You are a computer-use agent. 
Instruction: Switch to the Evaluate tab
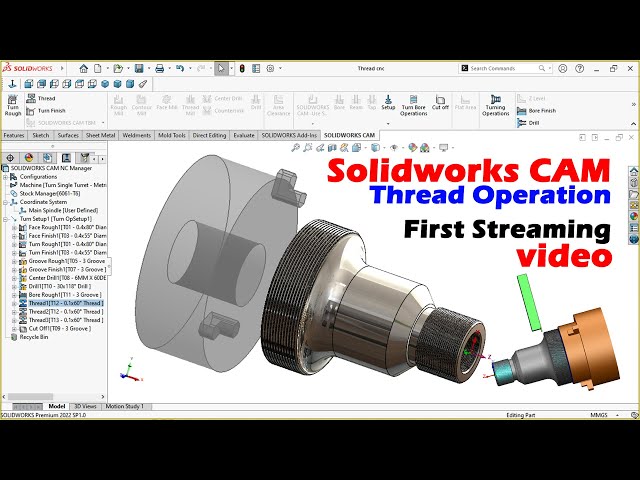click(x=244, y=135)
